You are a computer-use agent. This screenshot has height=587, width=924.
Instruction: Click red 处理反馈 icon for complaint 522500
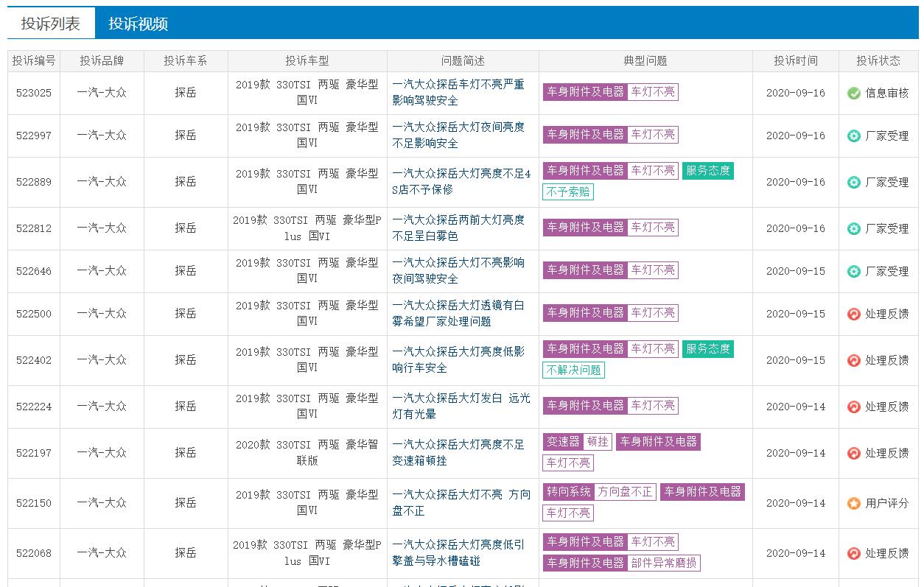point(854,314)
